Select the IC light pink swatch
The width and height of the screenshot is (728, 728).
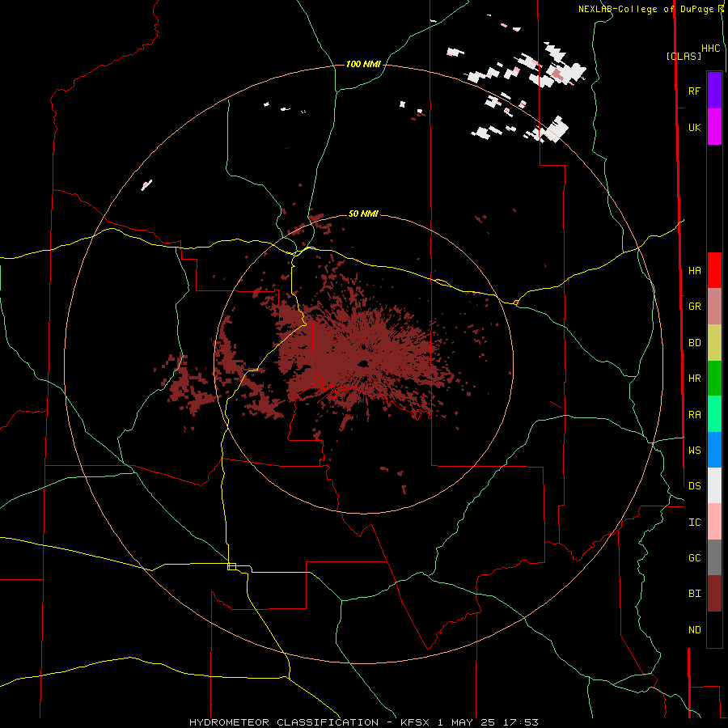[714, 522]
